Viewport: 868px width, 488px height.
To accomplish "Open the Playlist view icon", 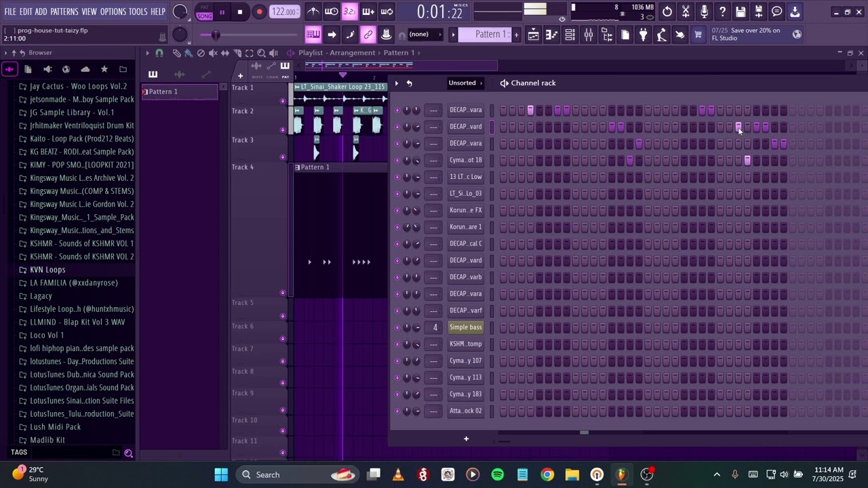I will [534, 35].
